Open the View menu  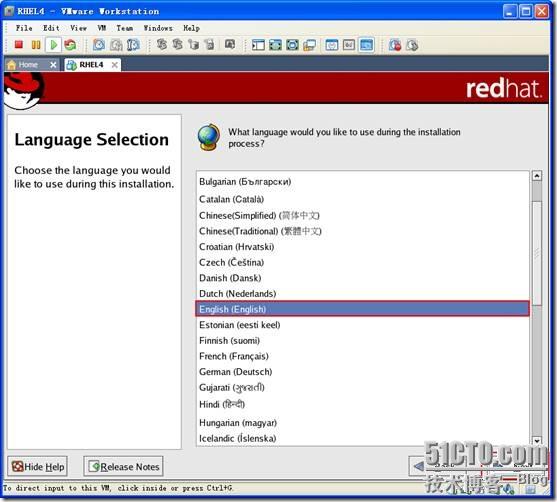pyautogui.click(x=78, y=28)
